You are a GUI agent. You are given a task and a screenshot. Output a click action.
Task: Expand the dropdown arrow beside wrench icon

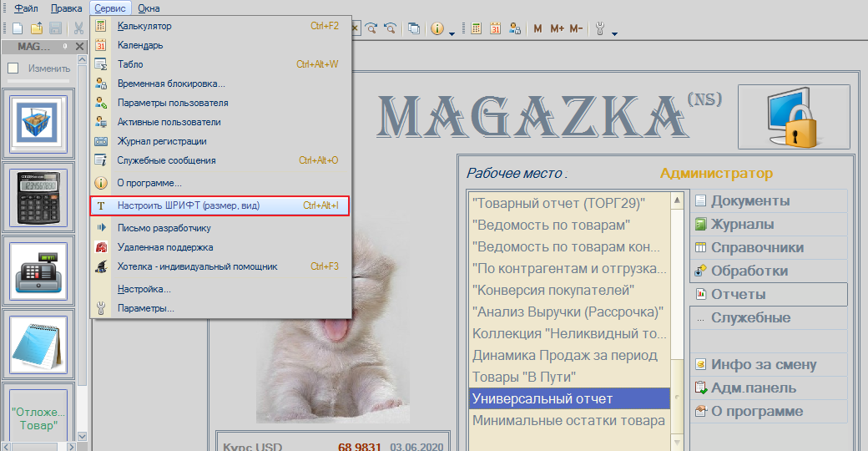coord(614,33)
